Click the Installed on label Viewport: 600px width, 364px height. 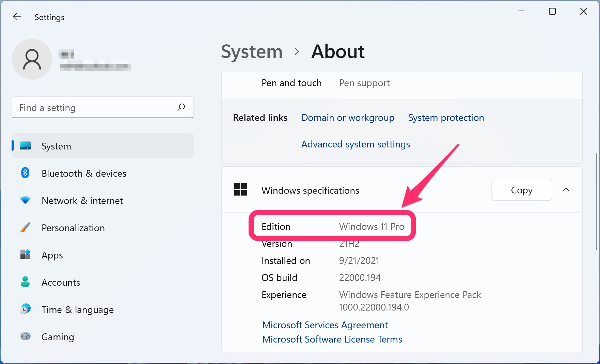286,261
